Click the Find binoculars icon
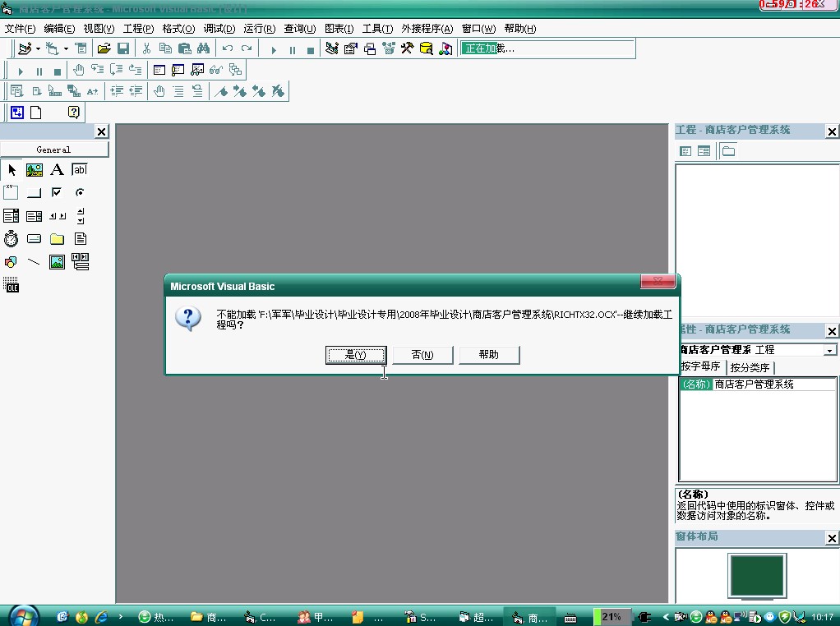 tap(204, 48)
